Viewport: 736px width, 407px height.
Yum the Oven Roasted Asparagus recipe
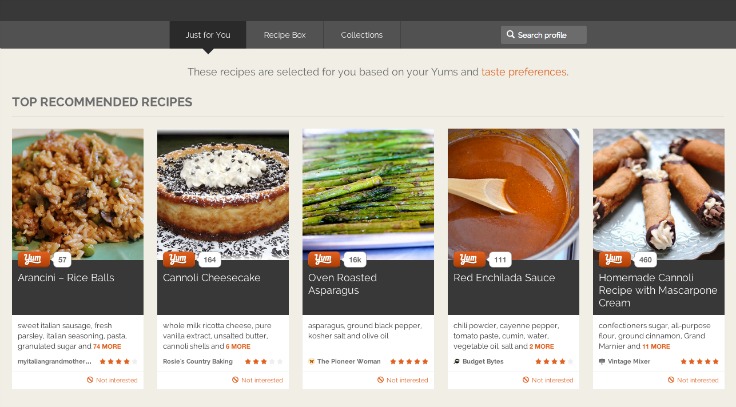(324, 259)
